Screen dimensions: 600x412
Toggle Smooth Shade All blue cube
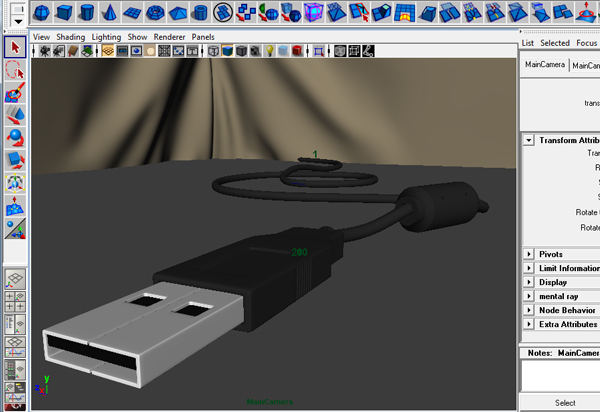coord(227,51)
